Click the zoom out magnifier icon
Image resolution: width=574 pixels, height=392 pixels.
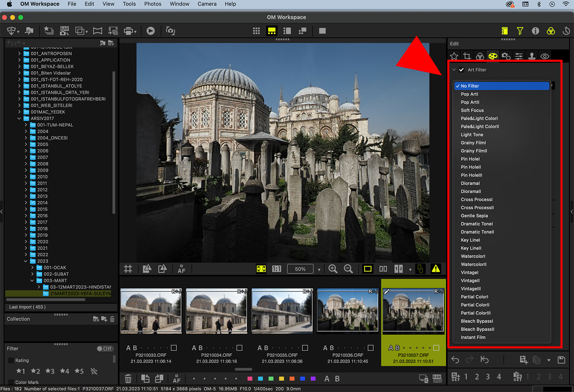(348, 269)
